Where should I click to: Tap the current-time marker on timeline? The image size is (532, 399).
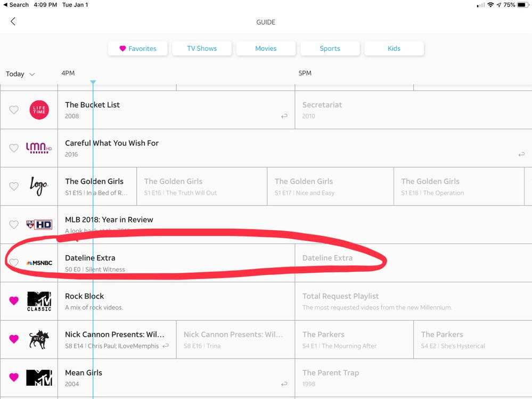(x=93, y=82)
